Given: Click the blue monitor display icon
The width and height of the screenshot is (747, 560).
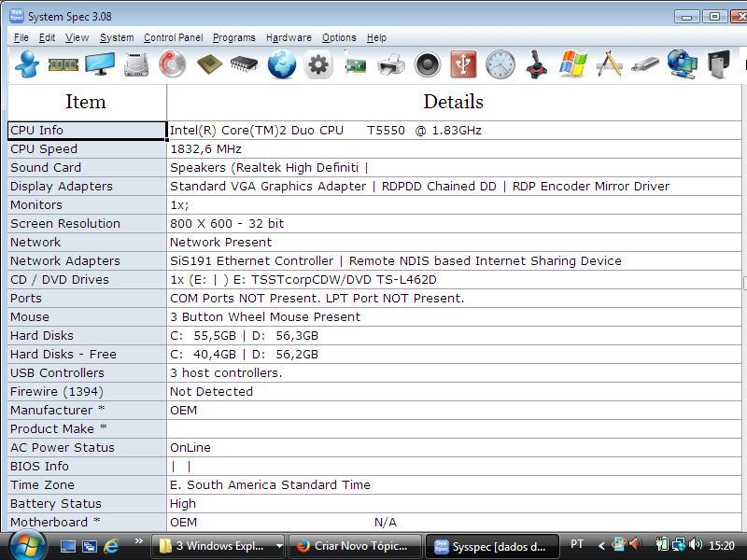Looking at the screenshot, I should coord(100,63).
